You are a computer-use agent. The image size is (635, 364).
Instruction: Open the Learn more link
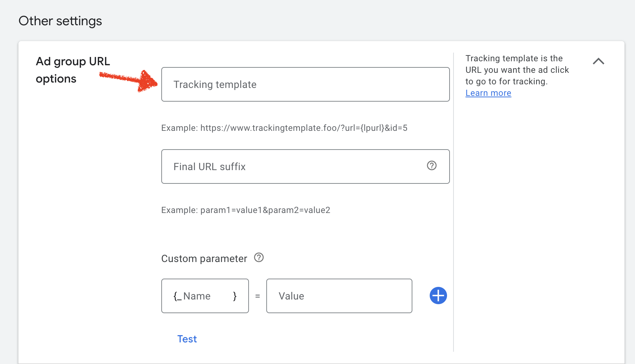point(488,93)
